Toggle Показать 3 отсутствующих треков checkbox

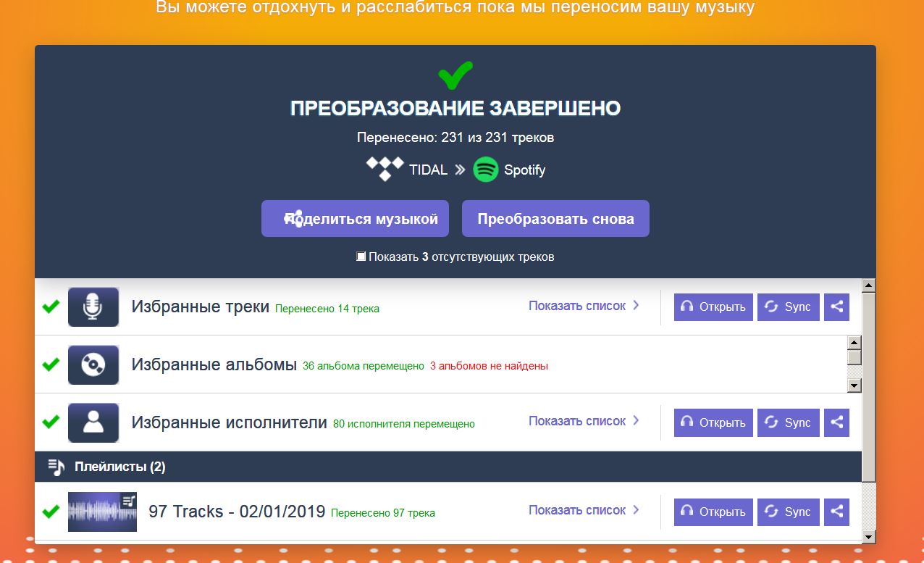[x=361, y=257]
